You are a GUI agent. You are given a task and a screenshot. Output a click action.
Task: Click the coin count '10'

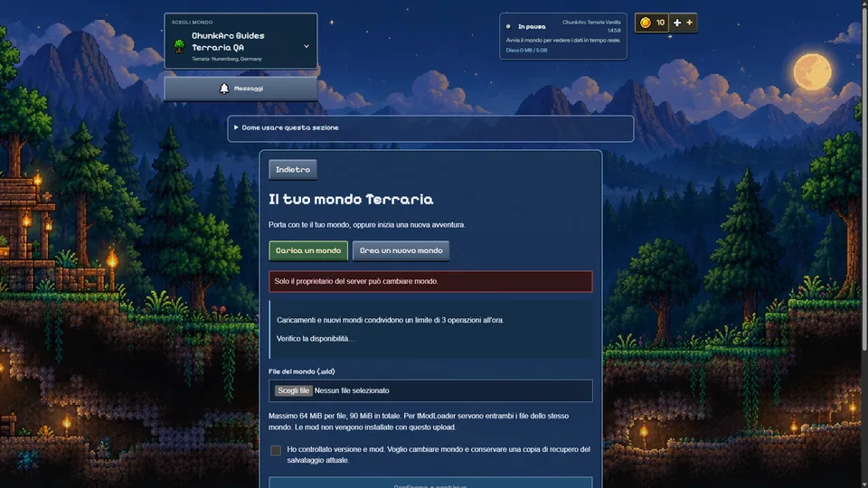(660, 23)
